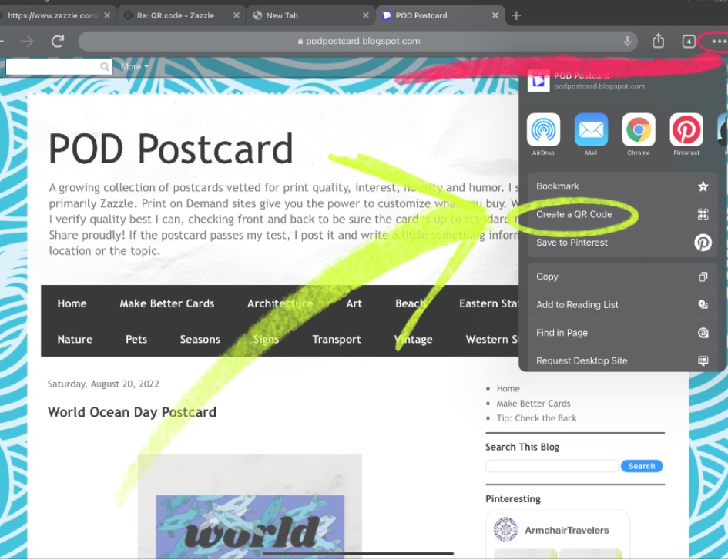This screenshot has height=560, width=728.
Task: Open the tab switcher showing 4 tabs
Action: (x=689, y=42)
